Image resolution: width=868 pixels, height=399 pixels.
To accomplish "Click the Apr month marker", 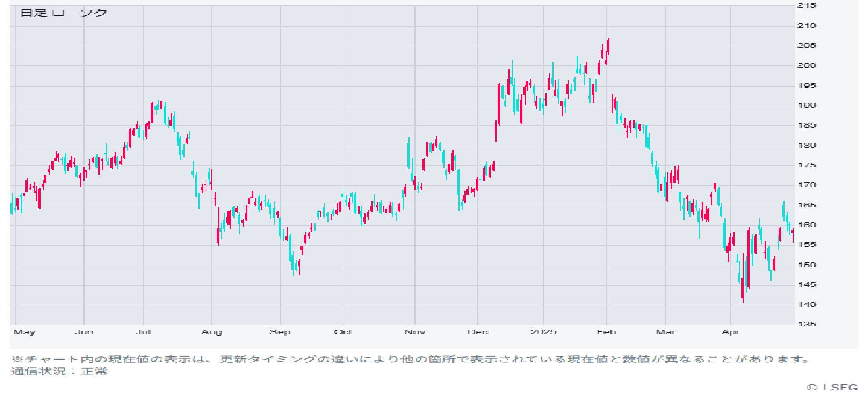I will point(730,332).
